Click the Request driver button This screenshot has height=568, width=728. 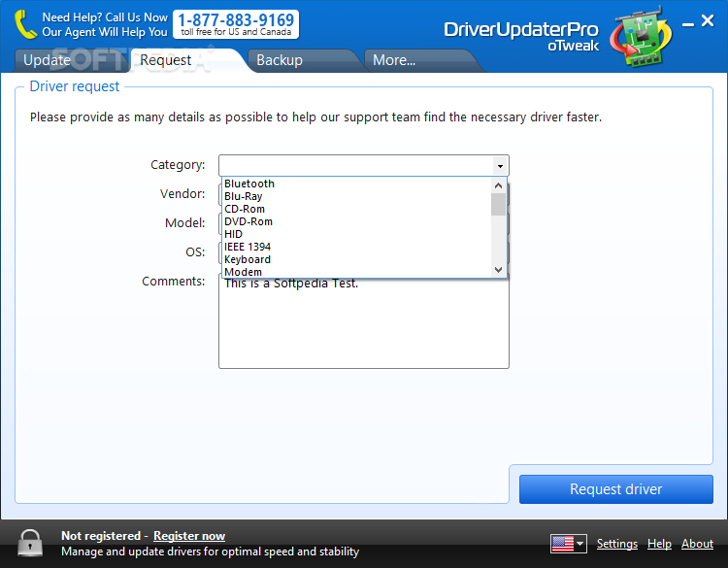click(x=616, y=489)
